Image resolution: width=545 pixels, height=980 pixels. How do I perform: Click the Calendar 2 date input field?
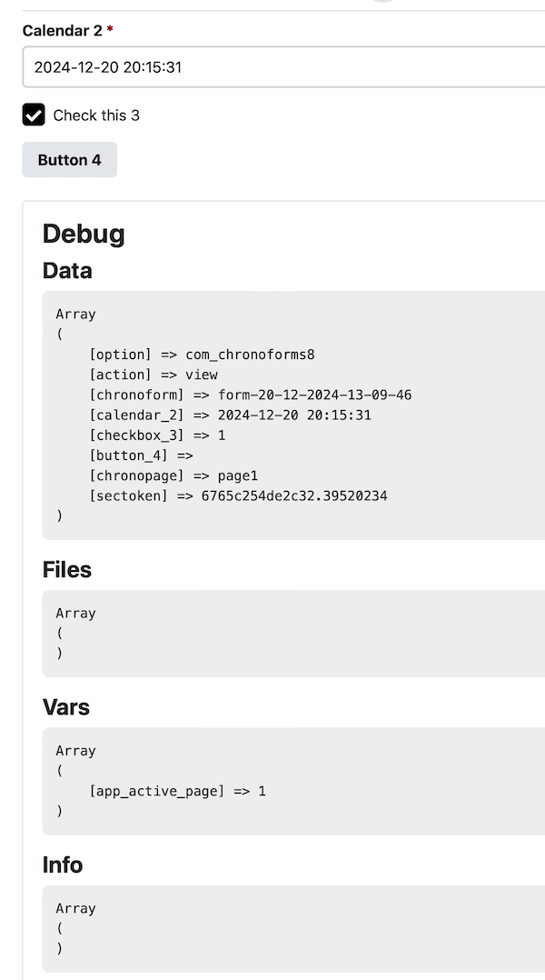pyautogui.click(x=283, y=67)
